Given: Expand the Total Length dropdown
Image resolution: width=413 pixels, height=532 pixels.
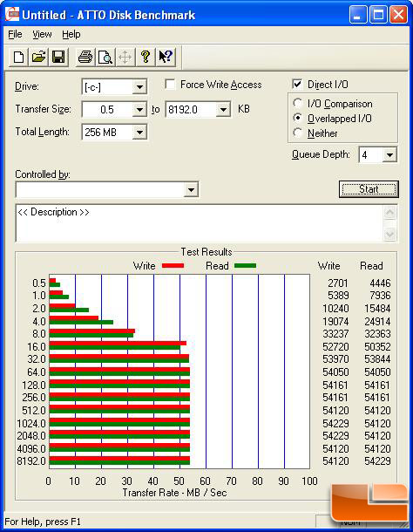Looking at the screenshot, I should [x=139, y=133].
